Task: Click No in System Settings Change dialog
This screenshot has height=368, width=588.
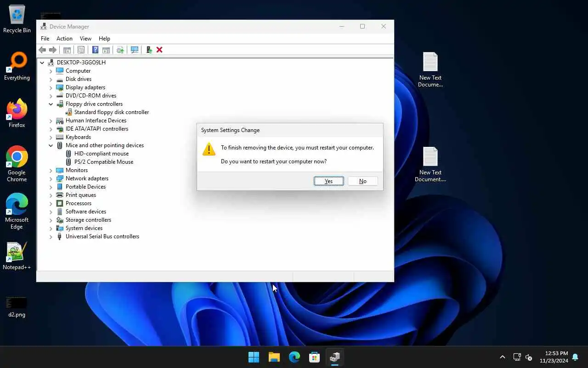Action: click(x=363, y=181)
